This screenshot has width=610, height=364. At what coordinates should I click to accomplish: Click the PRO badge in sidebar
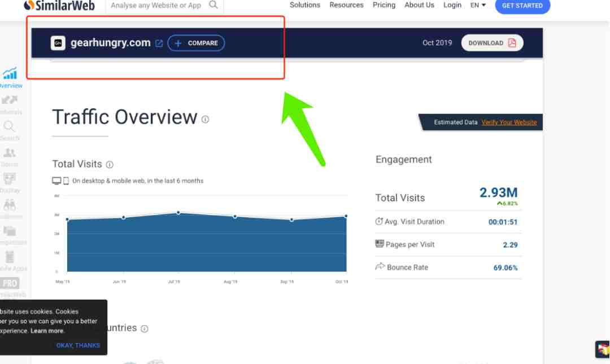point(10,283)
